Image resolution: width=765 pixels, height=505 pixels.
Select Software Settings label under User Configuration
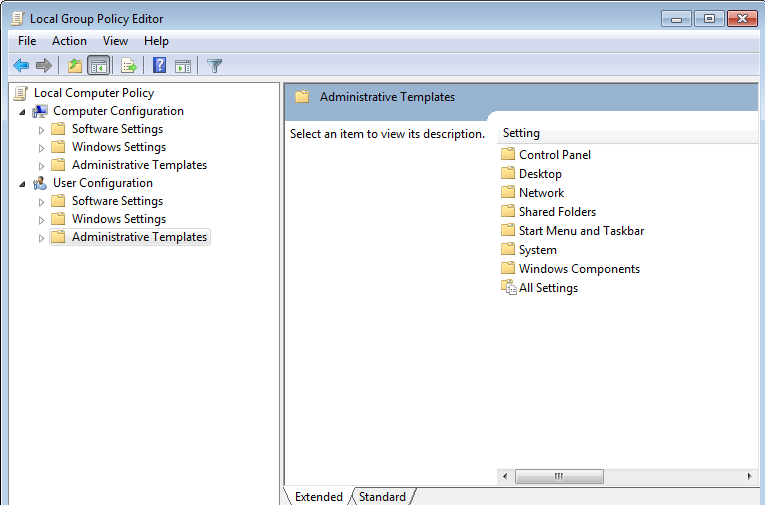click(118, 201)
